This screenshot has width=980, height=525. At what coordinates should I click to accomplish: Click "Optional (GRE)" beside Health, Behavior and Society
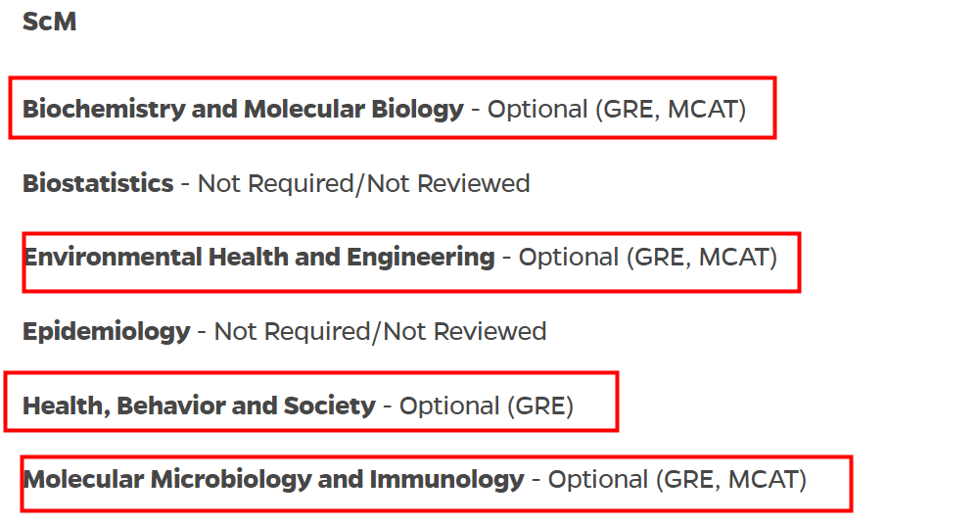tap(487, 406)
